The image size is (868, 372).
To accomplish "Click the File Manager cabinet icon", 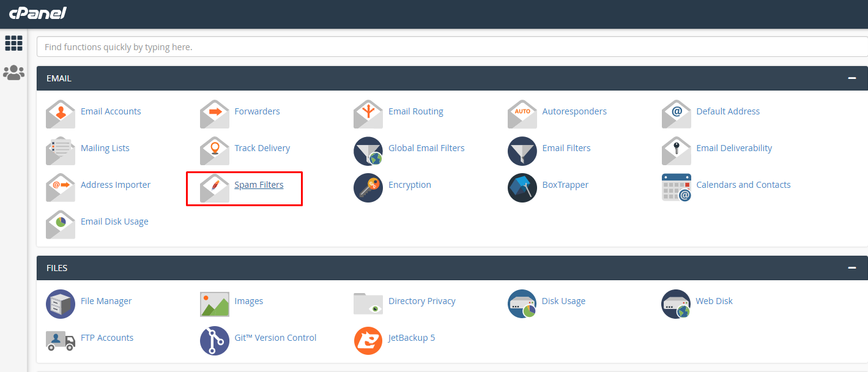I will point(61,303).
